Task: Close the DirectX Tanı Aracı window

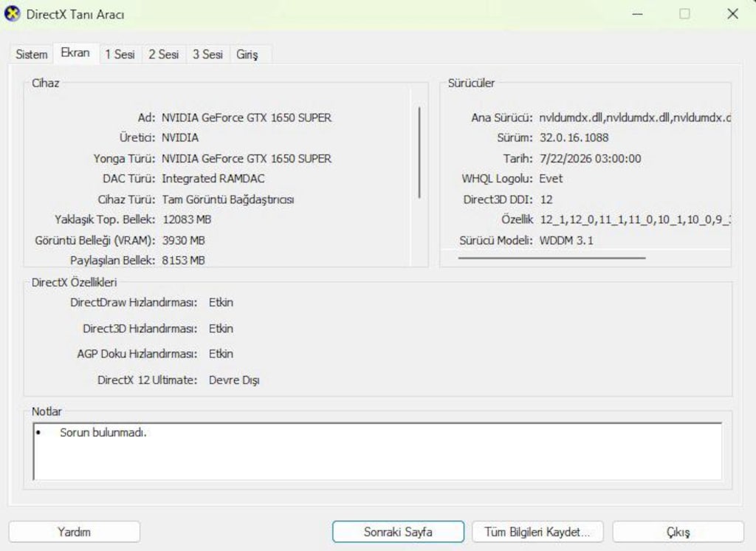Action: point(732,14)
